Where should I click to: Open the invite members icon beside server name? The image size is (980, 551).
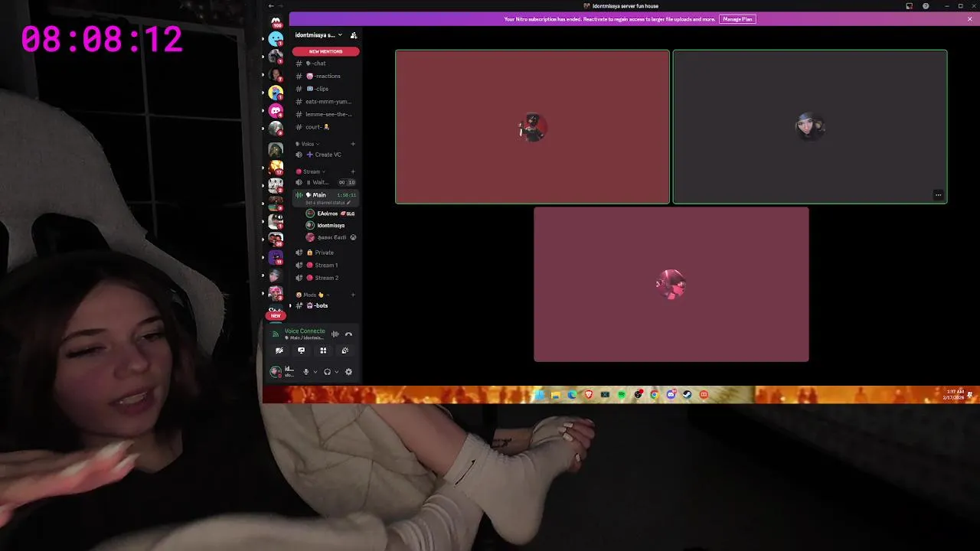(x=353, y=35)
